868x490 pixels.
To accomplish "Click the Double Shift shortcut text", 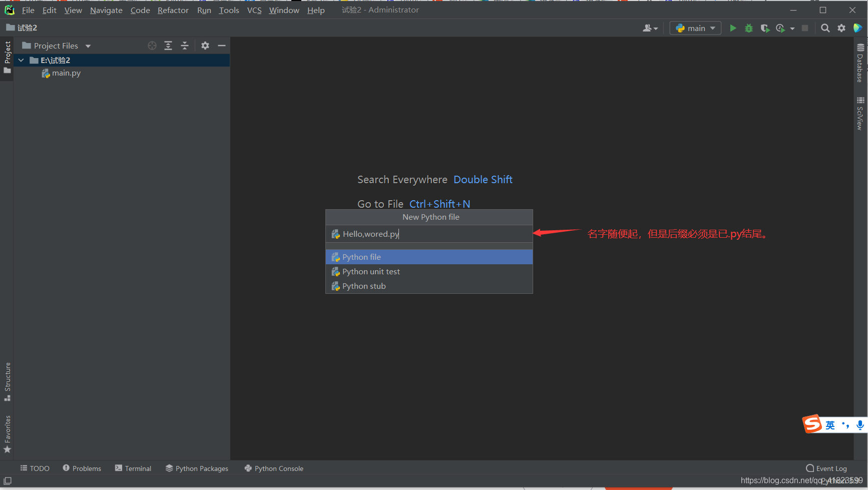I will pyautogui.click(x=483, y=180).
